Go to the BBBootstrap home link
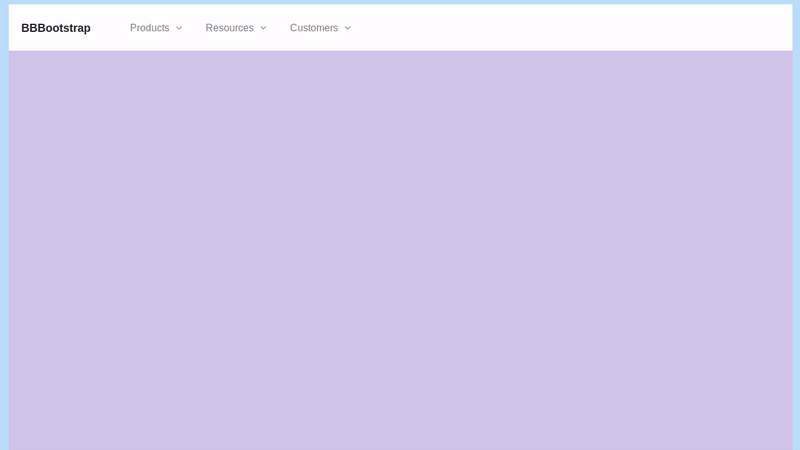 pyautogui.click(x=56, y=28)
